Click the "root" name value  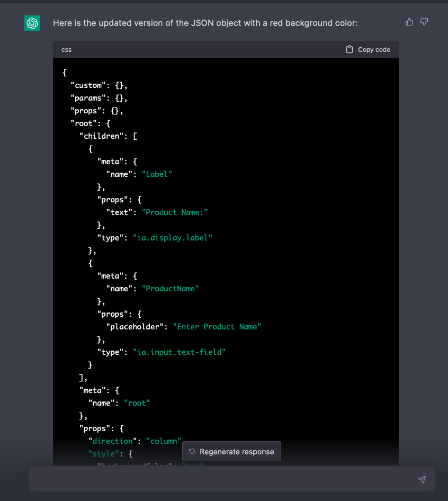coord(137,403)
